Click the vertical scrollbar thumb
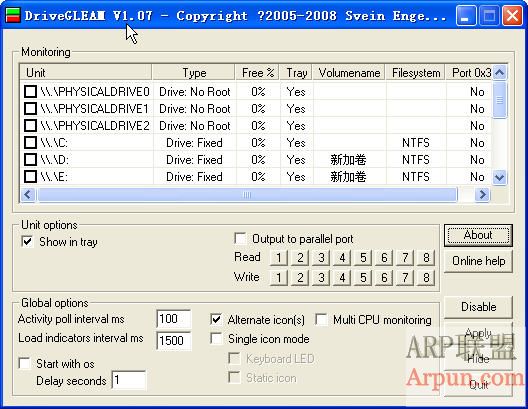528x409 pixels. click(x=499, y=99)
